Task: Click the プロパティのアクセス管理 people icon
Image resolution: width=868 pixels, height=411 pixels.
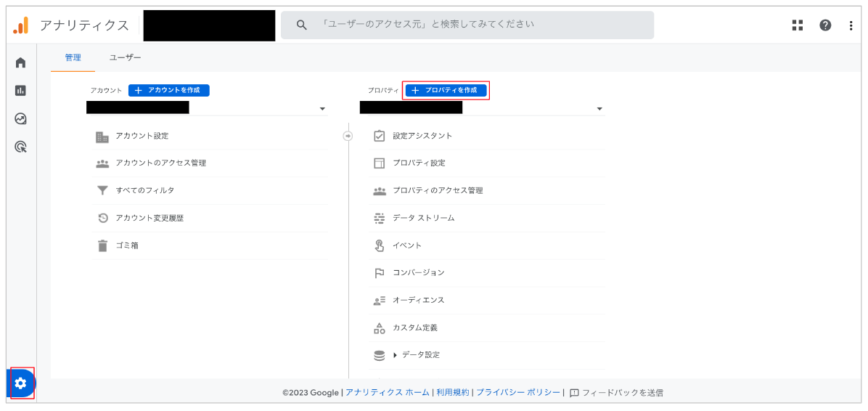Action: pyautogui.click(x=379, y=190)
